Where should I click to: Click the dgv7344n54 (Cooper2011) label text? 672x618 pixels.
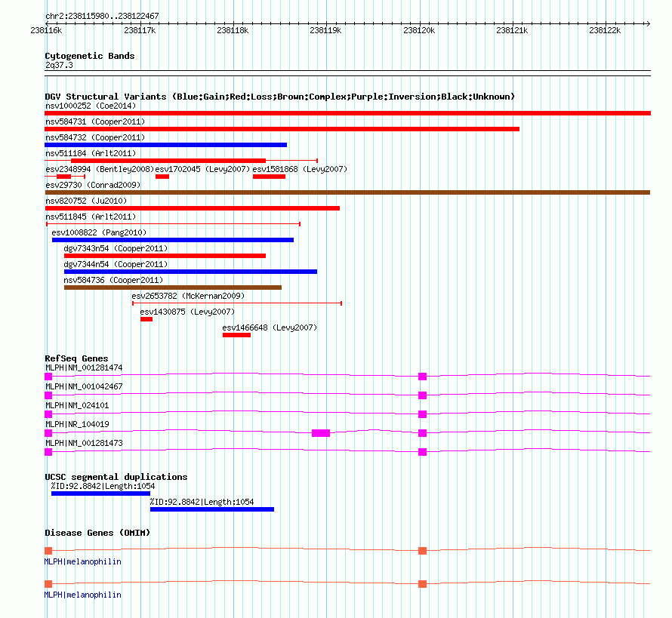116,264
